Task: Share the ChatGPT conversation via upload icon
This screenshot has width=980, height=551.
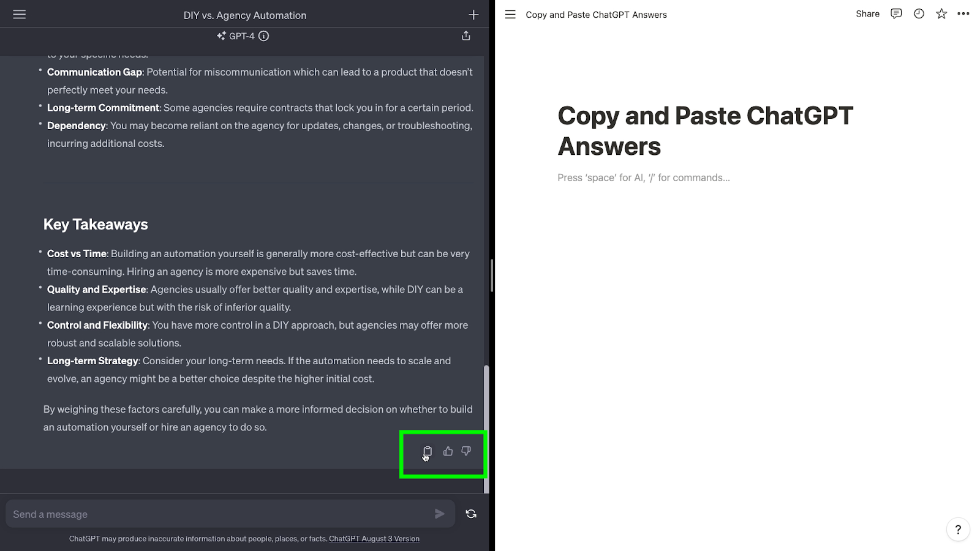Action: (x=466, y=36)
